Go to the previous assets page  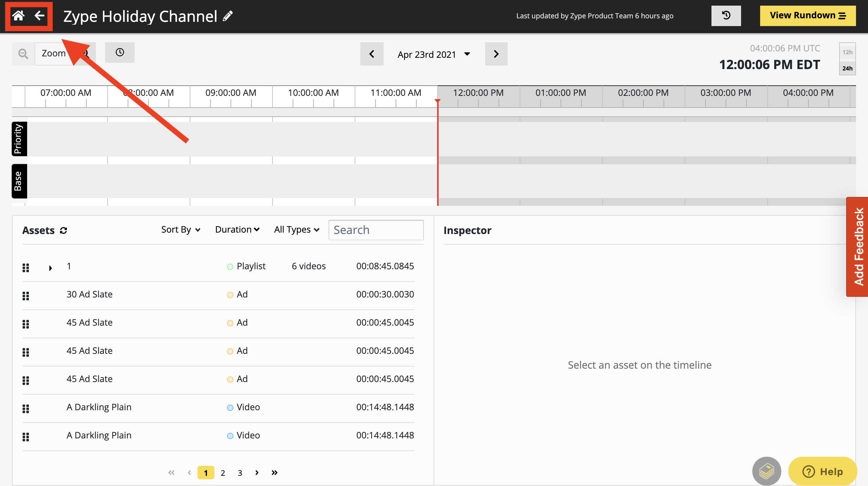pyautogui.click(x=189, y=473)
